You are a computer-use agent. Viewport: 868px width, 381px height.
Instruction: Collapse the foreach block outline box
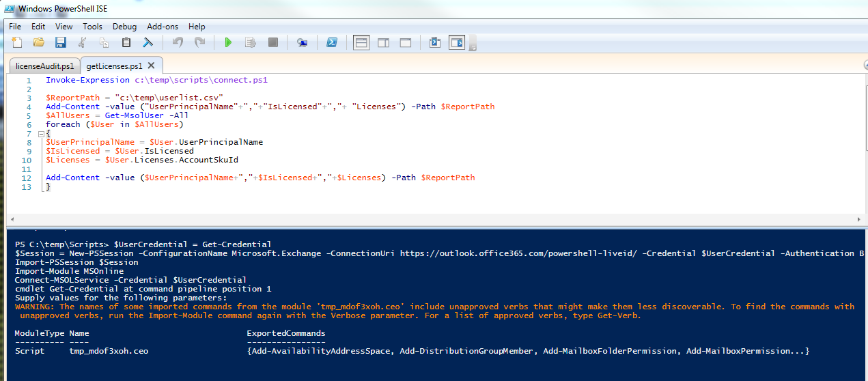[41, 133]
